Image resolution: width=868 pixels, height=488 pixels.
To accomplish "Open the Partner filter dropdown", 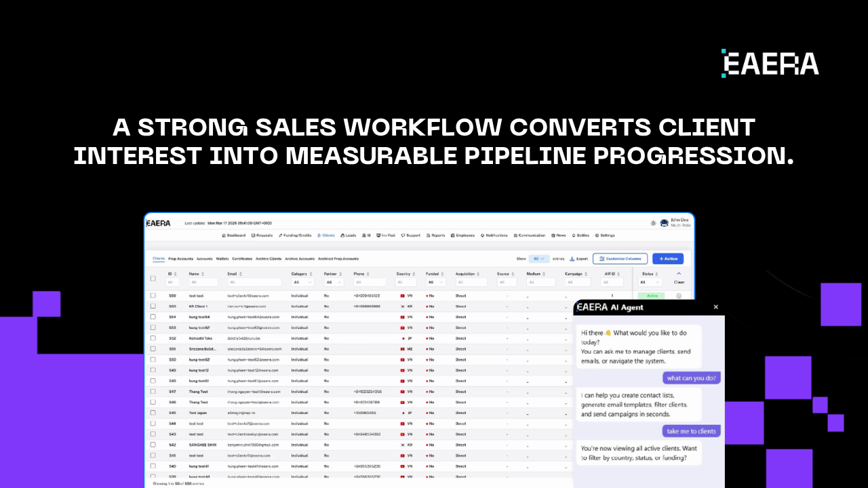I will coord(334,282).
